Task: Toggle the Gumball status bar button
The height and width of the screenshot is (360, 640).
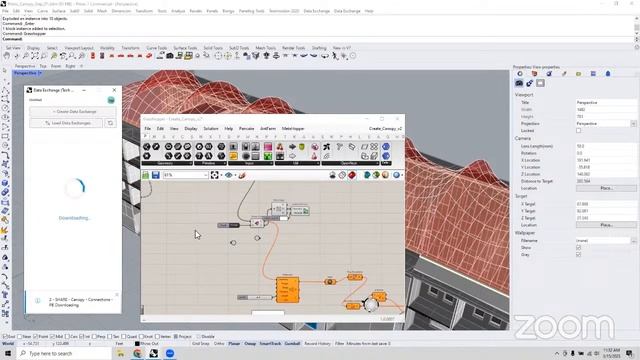Action: coord(292,344)
